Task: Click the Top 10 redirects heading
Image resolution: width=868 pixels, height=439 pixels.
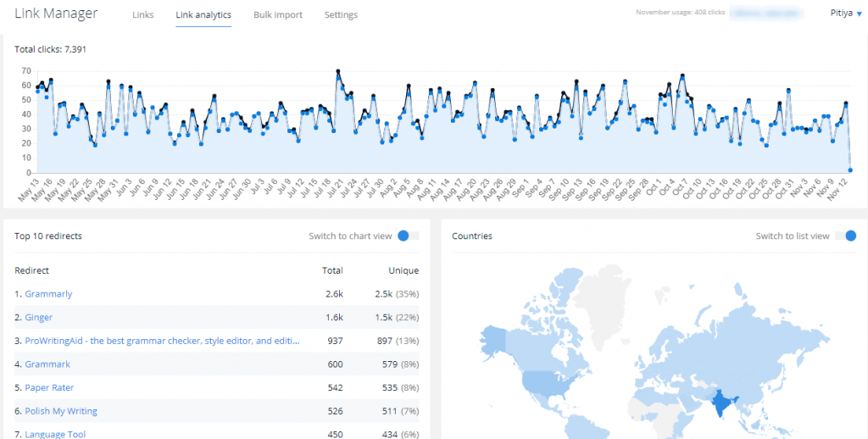Action: click(x=48, y=236)
